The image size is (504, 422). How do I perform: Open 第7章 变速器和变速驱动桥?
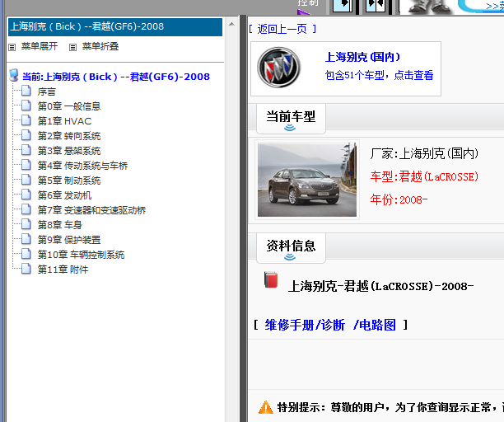click(x=91, y=210)
